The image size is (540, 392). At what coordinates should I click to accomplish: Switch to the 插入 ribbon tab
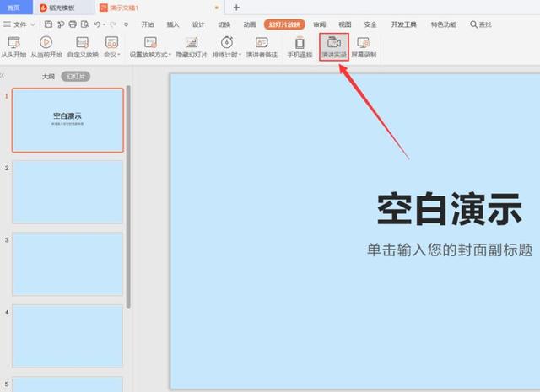coord(173,24)
